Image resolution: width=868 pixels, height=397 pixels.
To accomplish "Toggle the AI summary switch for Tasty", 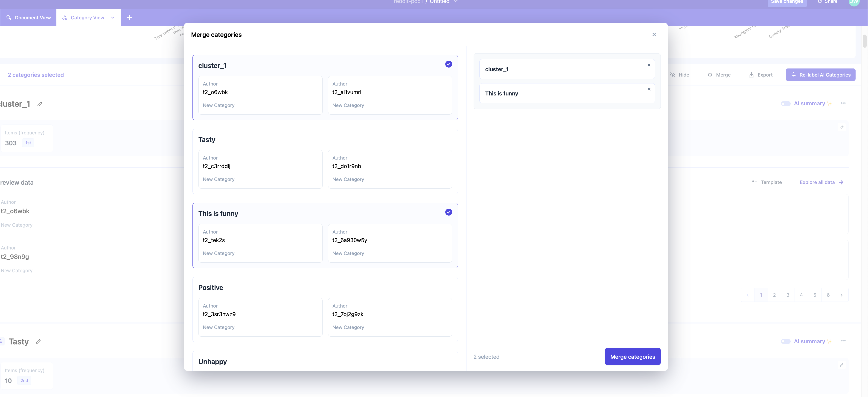I will coord(785,341).
